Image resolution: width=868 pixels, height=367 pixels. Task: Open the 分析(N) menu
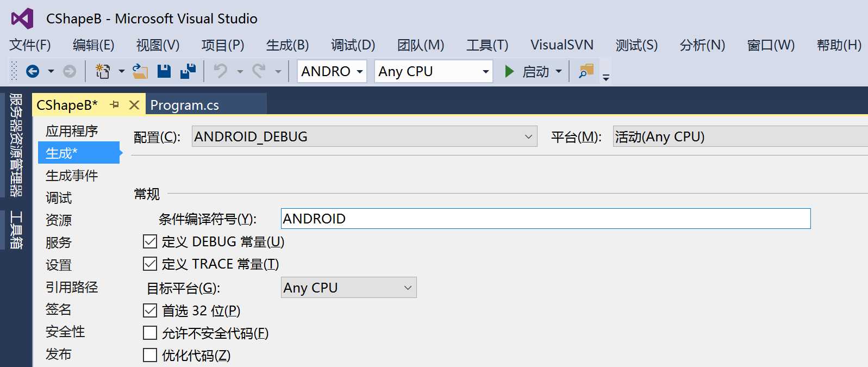[702, 45]
